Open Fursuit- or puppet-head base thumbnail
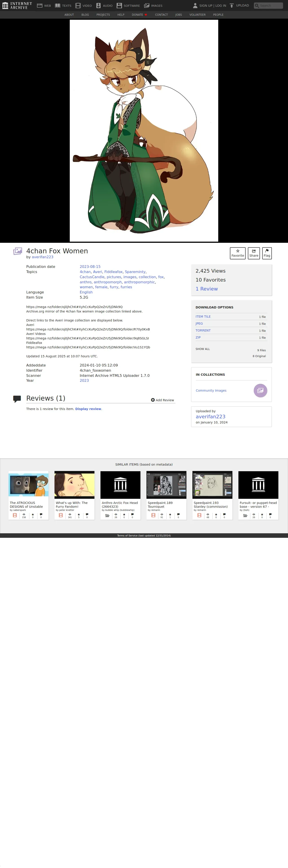This screenshot has width=288, height=868. tap(258, 485)
